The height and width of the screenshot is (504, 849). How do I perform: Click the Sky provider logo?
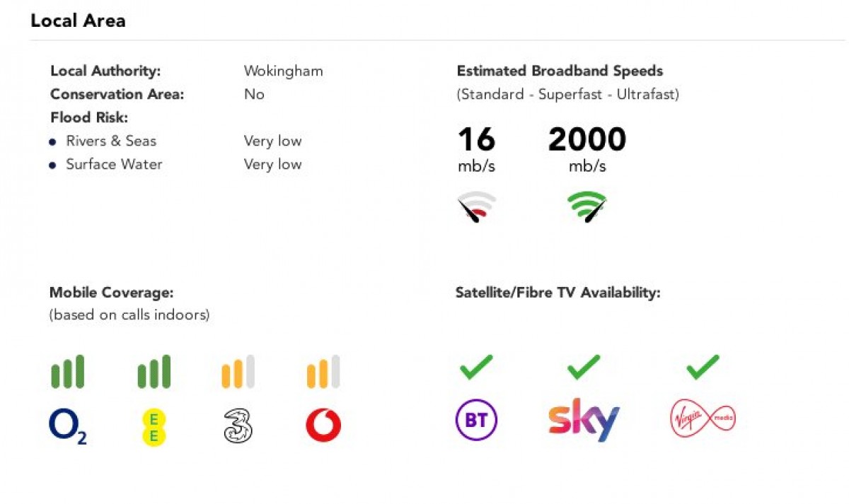pyautogui.click(x=584, y=420)
